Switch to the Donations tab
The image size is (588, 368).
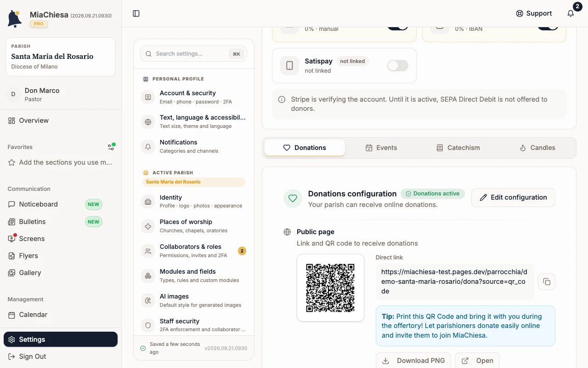(305, 148)
